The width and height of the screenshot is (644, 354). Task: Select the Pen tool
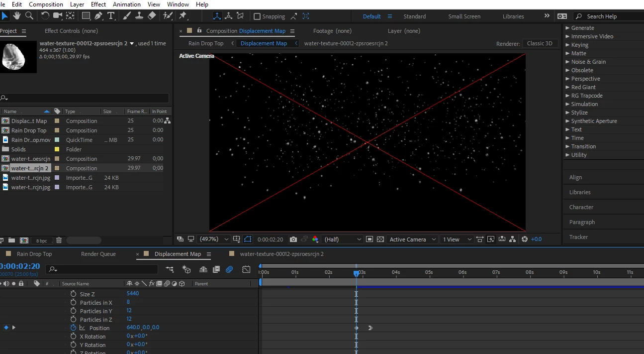click(99, 16)
